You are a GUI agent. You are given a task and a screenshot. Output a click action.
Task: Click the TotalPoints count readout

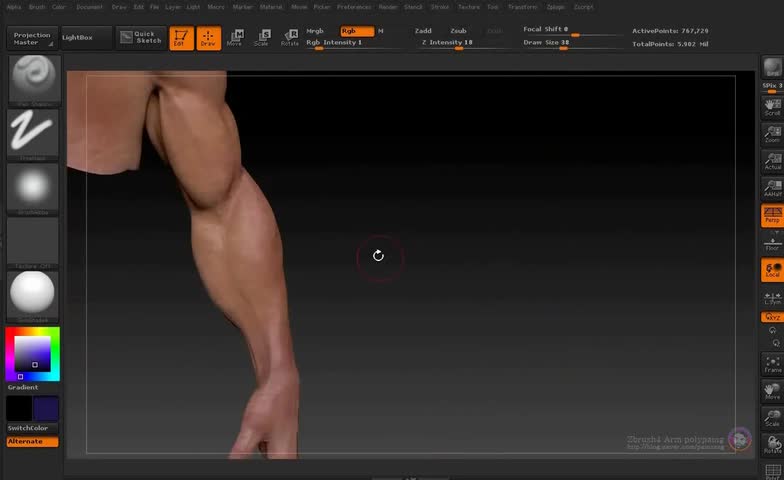pos(670,44)
